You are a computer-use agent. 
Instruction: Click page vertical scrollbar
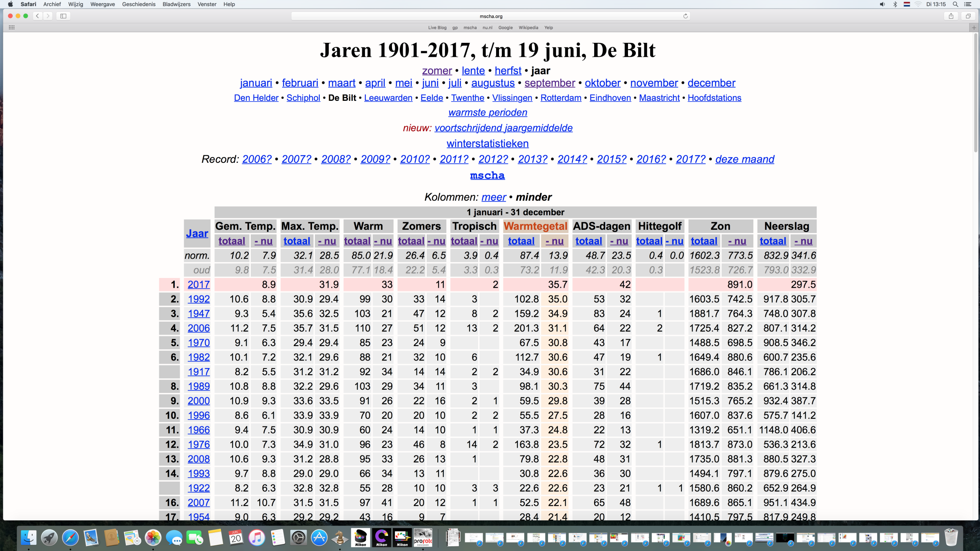coord(976,94)
